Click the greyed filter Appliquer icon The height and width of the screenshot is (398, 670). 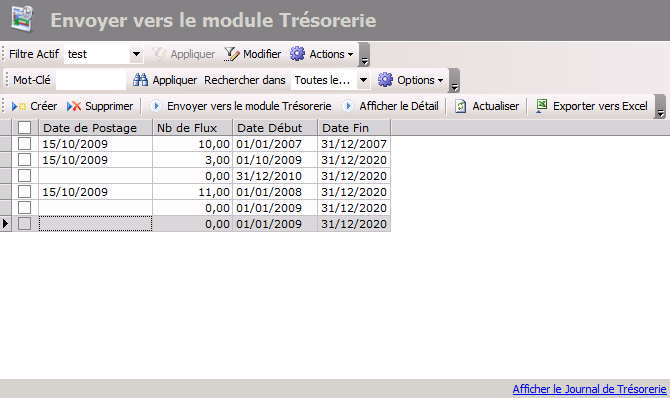[159, 54]
